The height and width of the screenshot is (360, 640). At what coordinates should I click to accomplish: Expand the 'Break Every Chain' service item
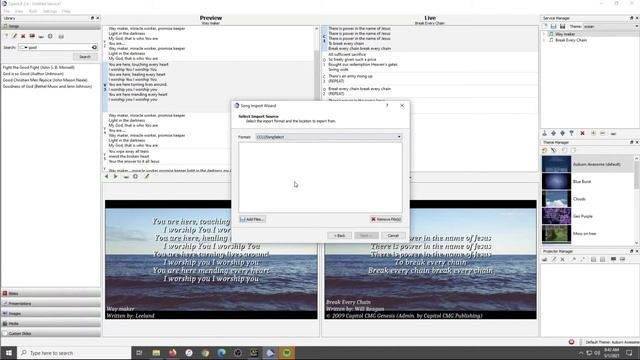click(544, 40)
